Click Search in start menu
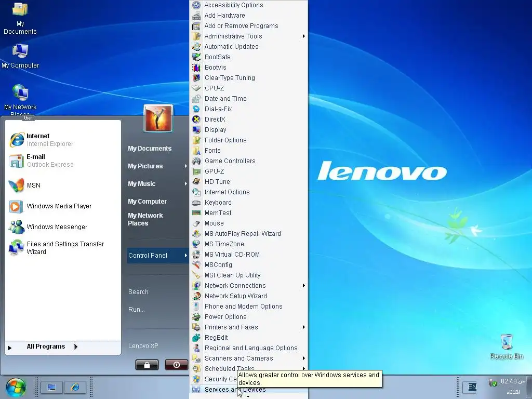This screenshot has height=399, width=532. 138,292
